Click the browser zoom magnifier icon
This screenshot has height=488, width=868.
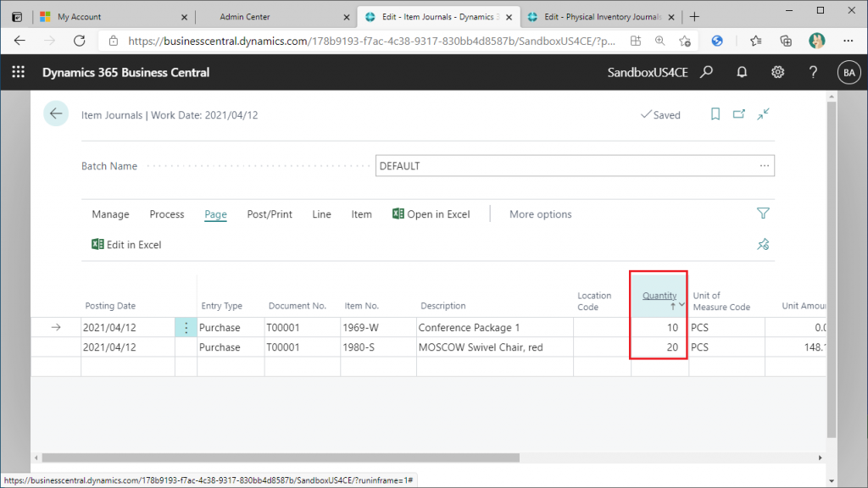(659, 41)
